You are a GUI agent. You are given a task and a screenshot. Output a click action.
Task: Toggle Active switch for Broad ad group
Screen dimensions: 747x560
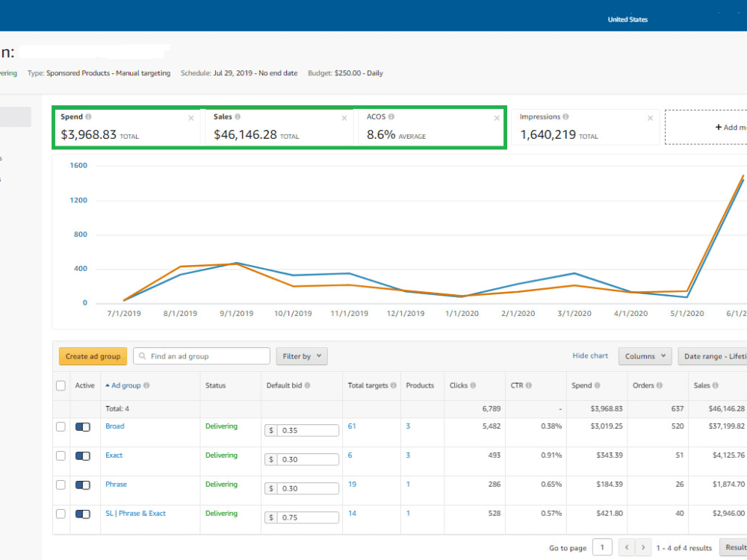click(83, 427)
